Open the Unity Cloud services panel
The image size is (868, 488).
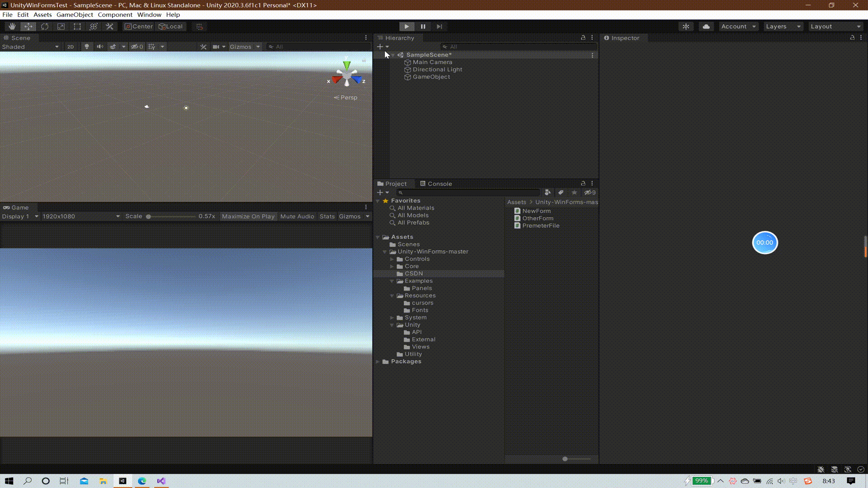706,26
